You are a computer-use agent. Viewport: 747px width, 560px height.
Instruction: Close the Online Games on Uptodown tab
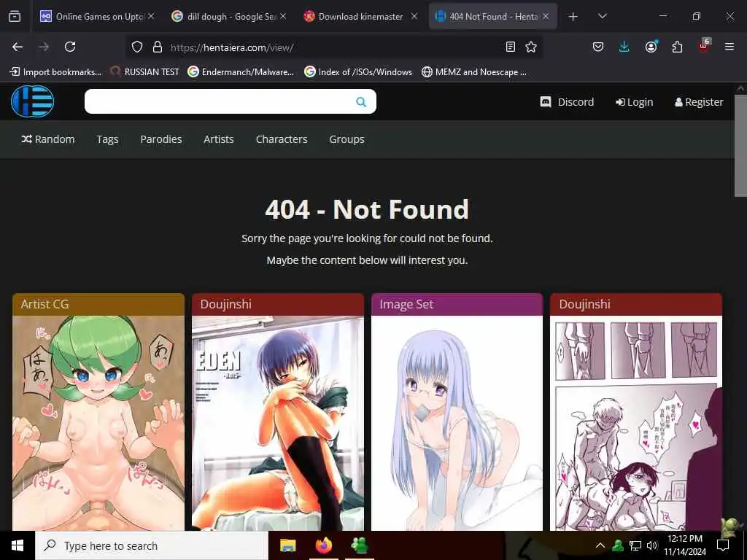point(151,16)
